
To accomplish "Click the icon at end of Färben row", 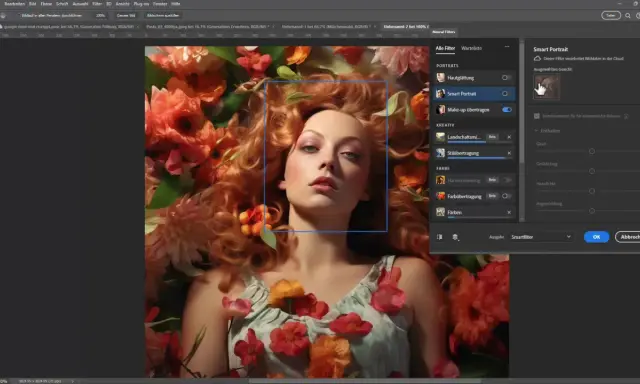I will tap(509, 212).
